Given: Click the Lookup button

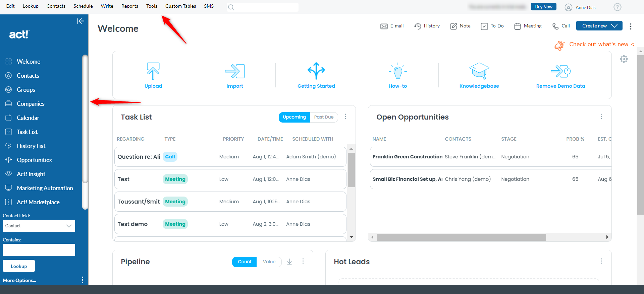Looking at the screenshot, I should (19, 266).
